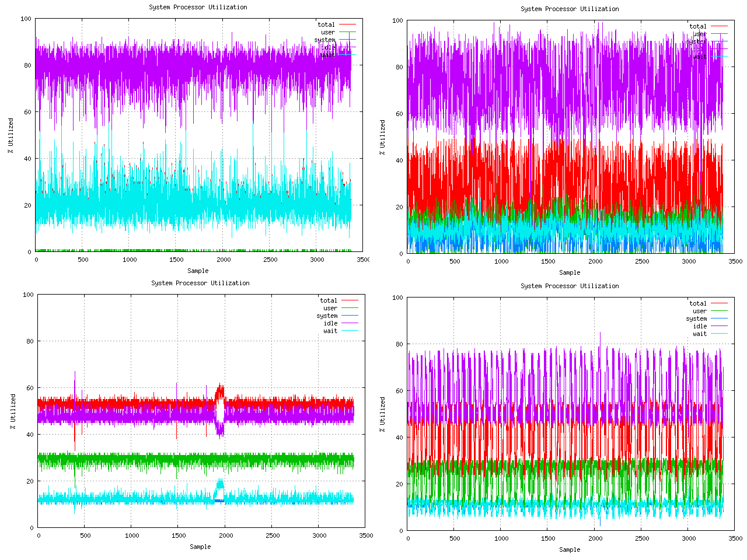Click the cyan wait bump near sample 2000

point(220,484)
